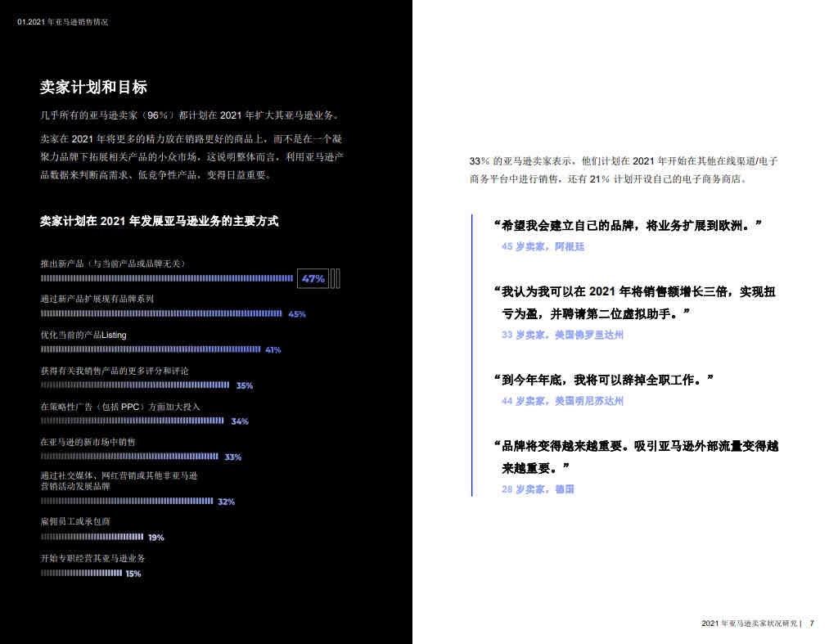Click the quote '到今年年底，我将可以辞掉全职工作。'

pyautogui.click(x=604, y=380)
